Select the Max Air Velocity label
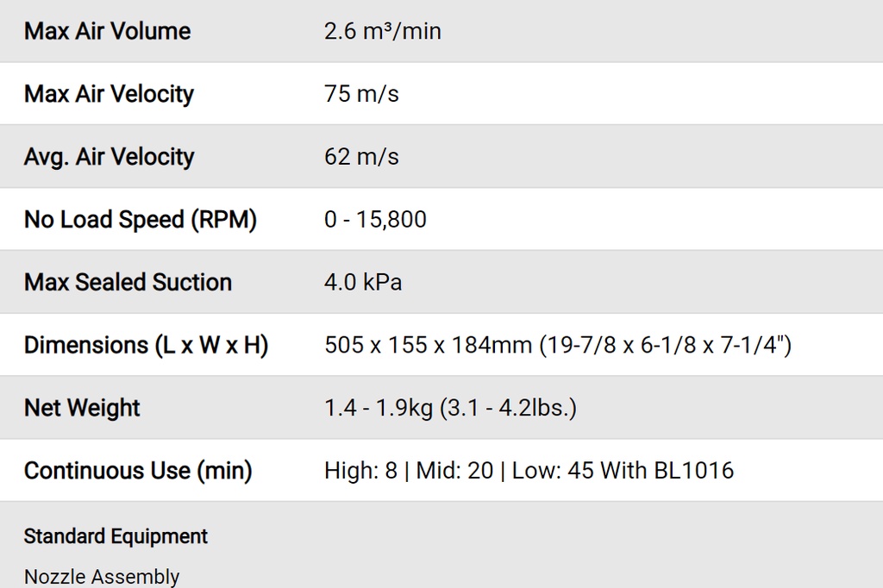 point(109,94)
